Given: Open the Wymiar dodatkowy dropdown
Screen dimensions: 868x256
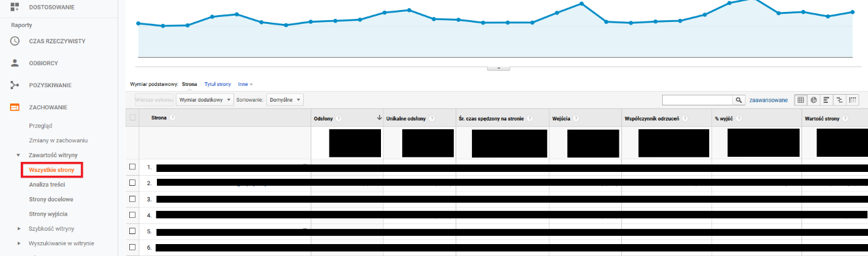Looking at the screenshot, I should [x=205, y=100].
